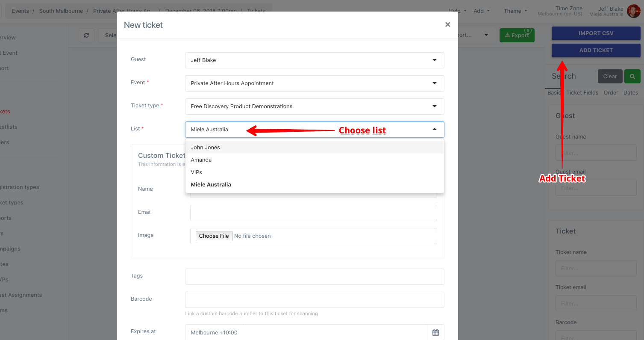Image resolution: width=644 pixels, height=340 pixels.
Task: Open the calendar icon for Expires at
Action: coord(435,332)
